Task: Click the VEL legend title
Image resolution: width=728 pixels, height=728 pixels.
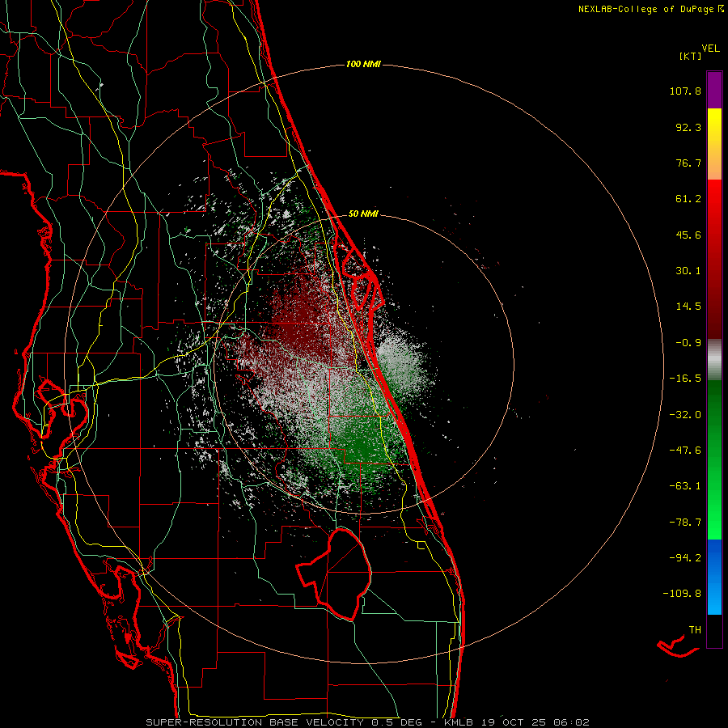Action: pyautogui.click(x=710, y=49)
